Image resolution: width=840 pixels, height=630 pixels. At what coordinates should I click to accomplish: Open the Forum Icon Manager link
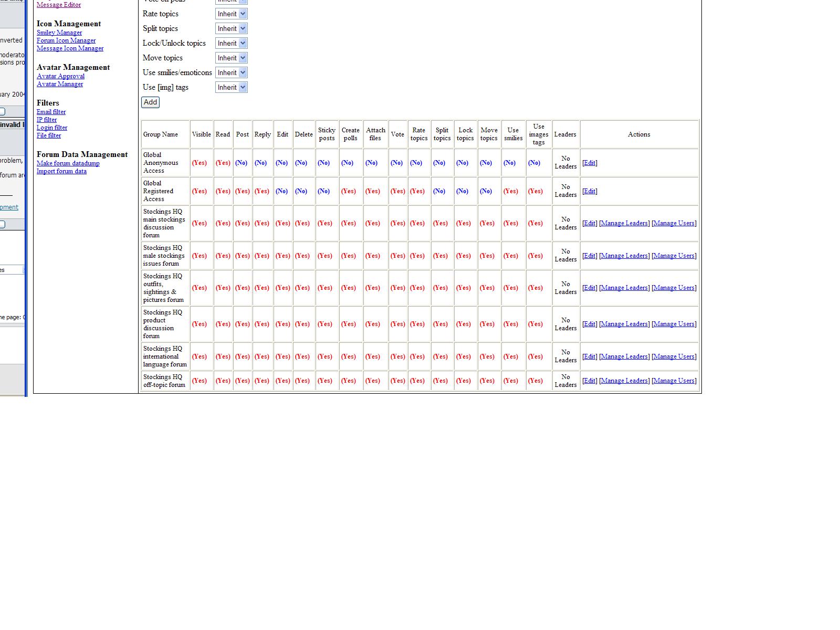66,40
